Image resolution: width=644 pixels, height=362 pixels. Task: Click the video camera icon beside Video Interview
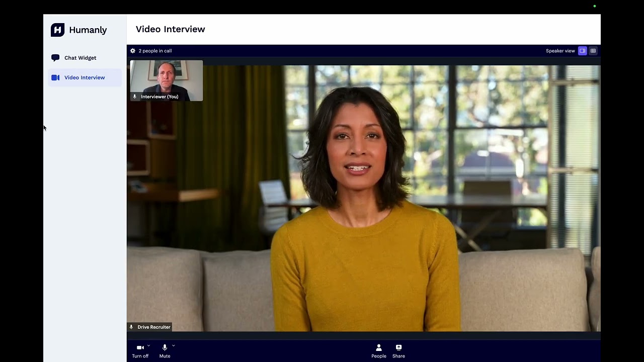tap(55, 77)
